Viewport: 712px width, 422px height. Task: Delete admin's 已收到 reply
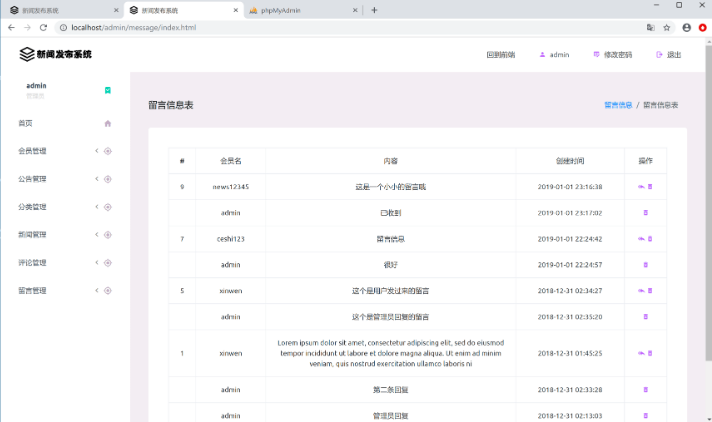pyautogui.click(x=645, y=213)
